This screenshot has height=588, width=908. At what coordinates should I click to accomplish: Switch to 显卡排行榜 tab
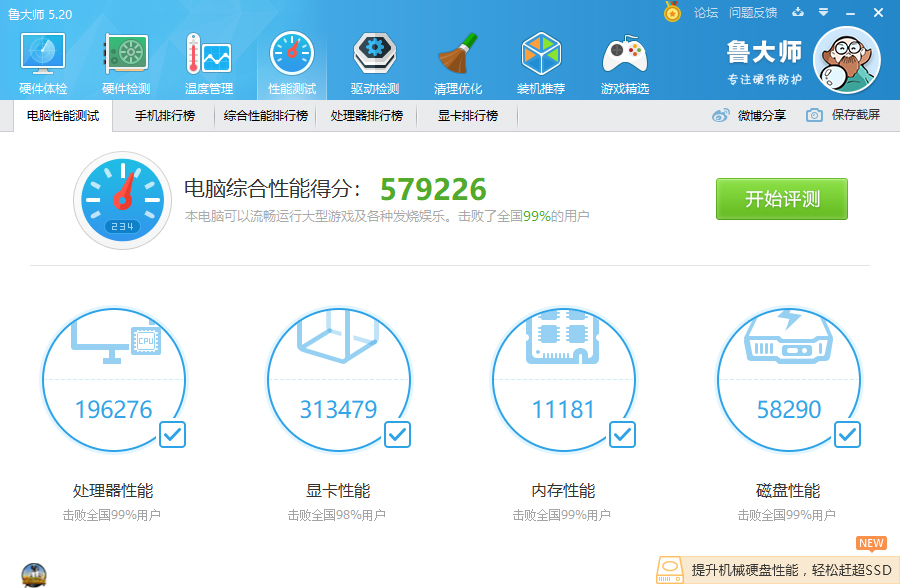click(x=468, y=116)
